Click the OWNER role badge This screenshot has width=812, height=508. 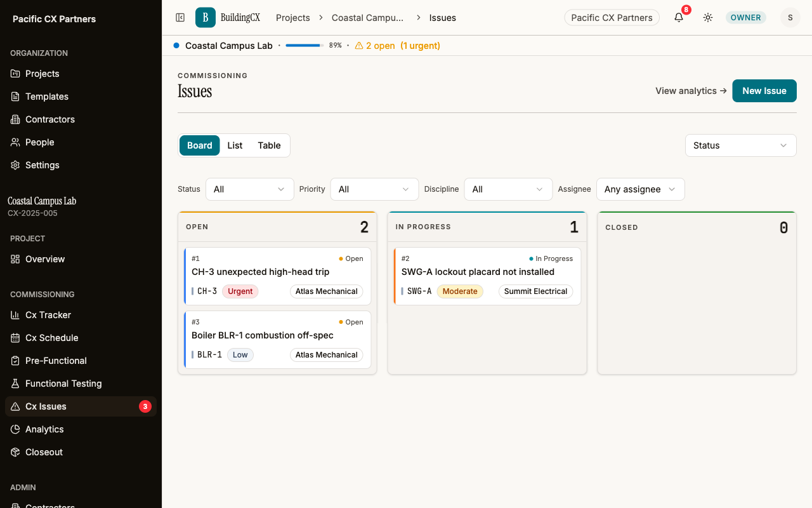point(746,18)
